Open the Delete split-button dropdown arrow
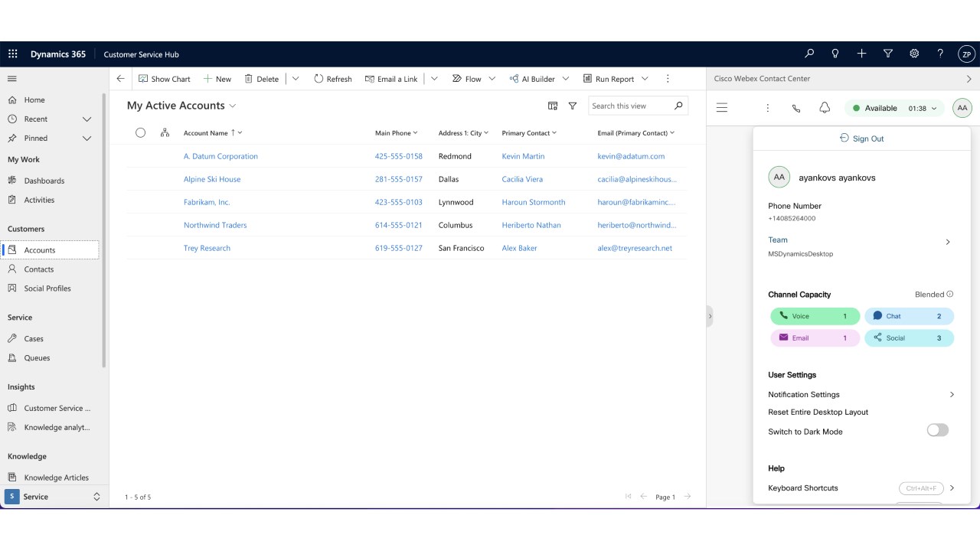980x551 pixels. coord(296,79)
